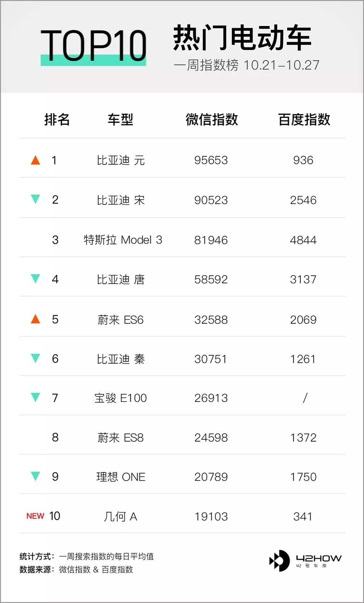Click the teal down arrow beside rank 9
The height and width of the screenshot is (603, 364).
point(35,476)
